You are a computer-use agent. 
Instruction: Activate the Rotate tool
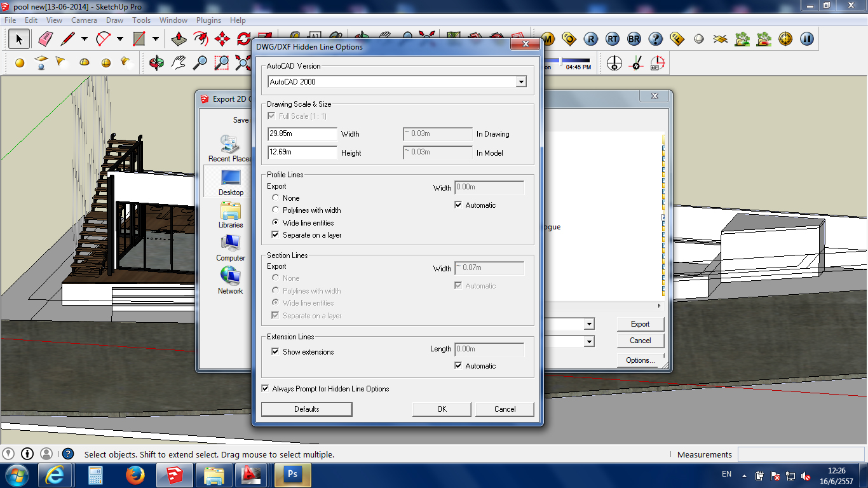click(243, 39)
